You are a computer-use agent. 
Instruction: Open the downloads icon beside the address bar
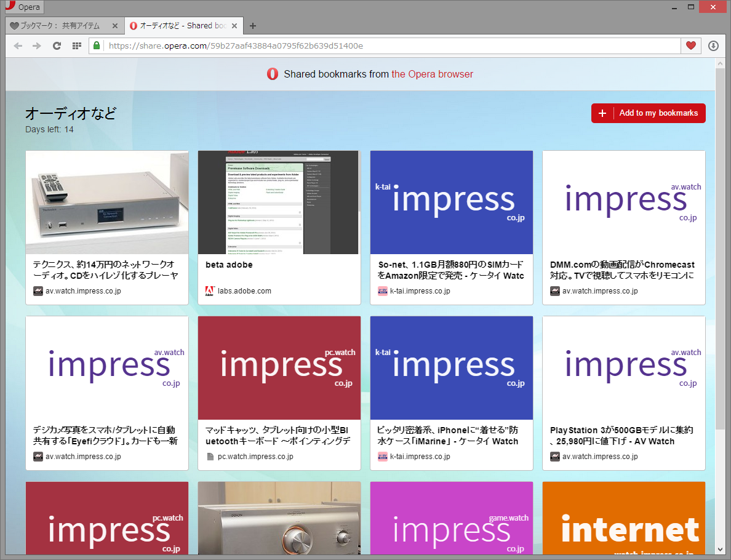pos(713,46)
